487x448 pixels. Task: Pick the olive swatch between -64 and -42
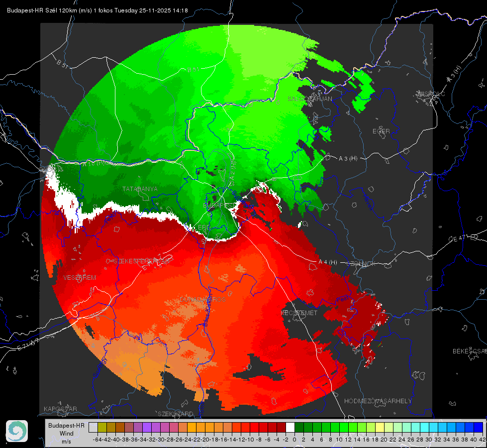click(102, 428)
